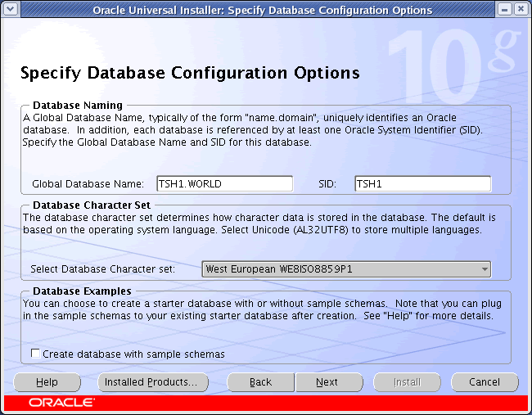Image resolution: width=532 pixels, height=415 pixels.
Task: Click the Global Database Name field
Action: tap(224, 184)
